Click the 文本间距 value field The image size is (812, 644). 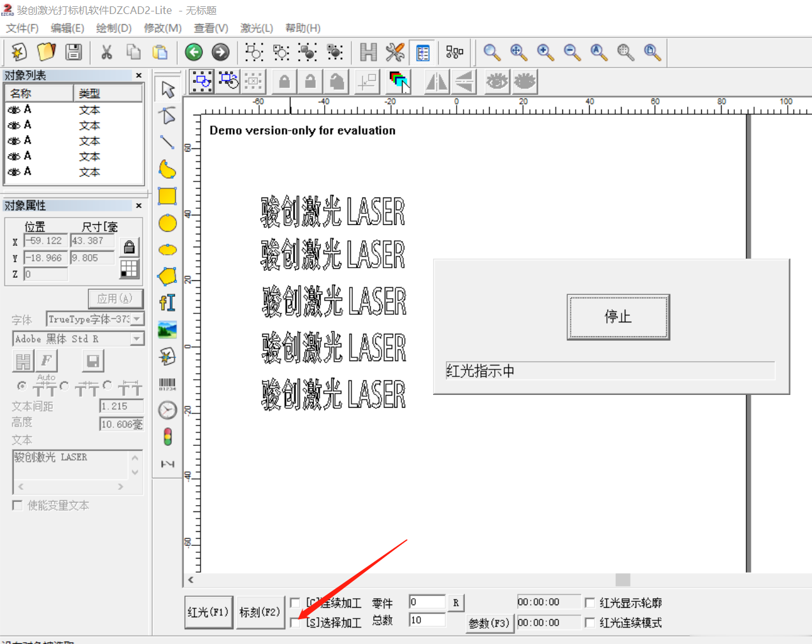click(121, 406)
